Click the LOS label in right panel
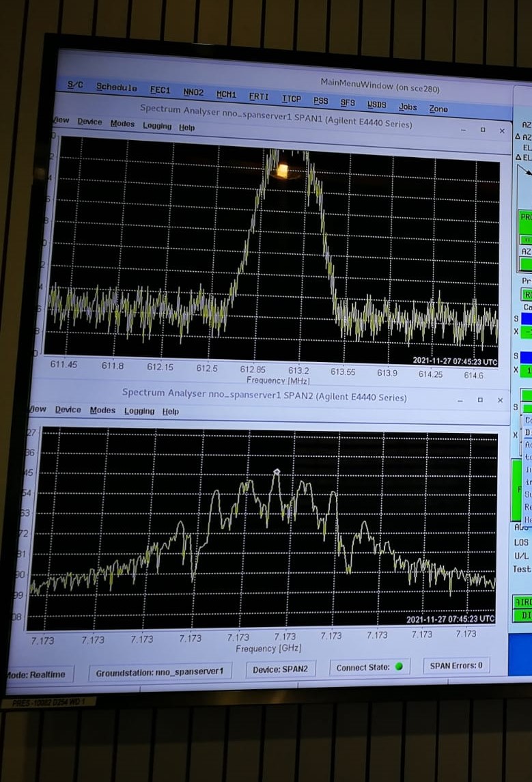The image size is (532, 782). 521,542
